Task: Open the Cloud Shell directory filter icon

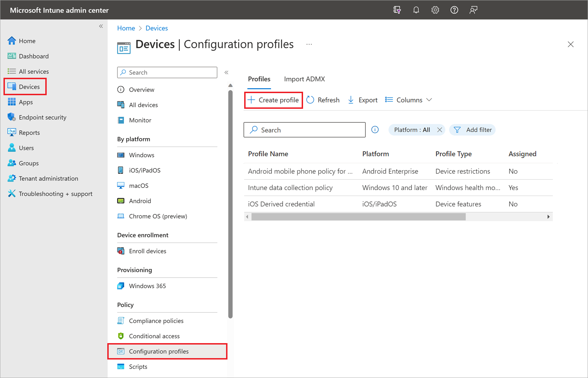Action: 397,10
